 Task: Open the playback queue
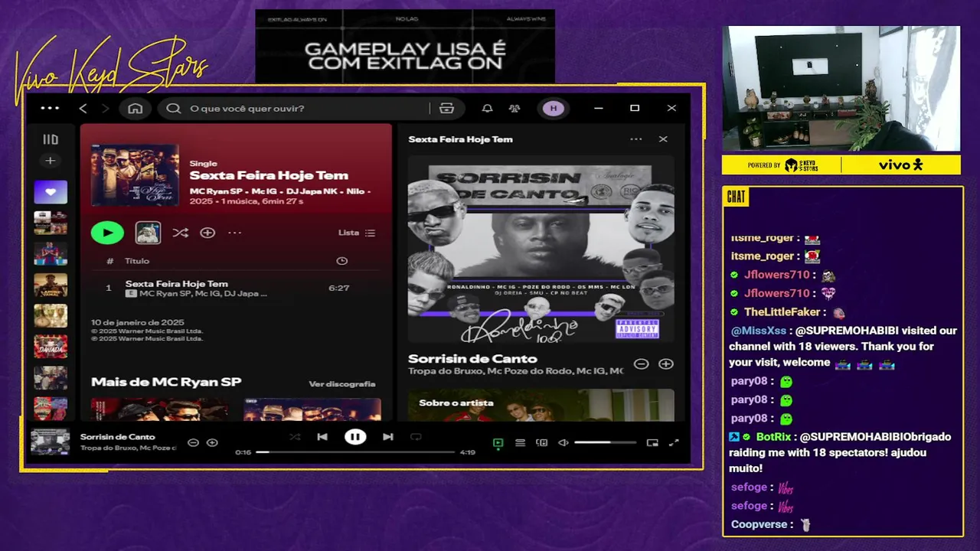coord(520,442)
